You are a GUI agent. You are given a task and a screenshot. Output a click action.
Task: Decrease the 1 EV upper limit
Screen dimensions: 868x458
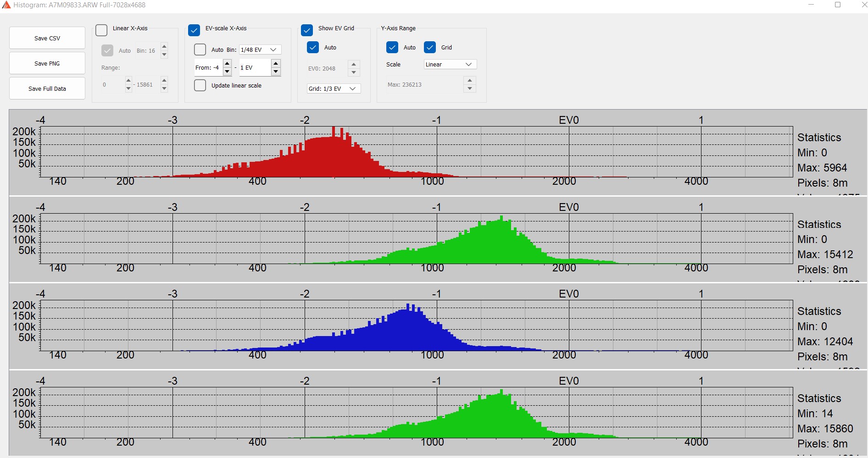pyautogui.click(x=276, y=72)
